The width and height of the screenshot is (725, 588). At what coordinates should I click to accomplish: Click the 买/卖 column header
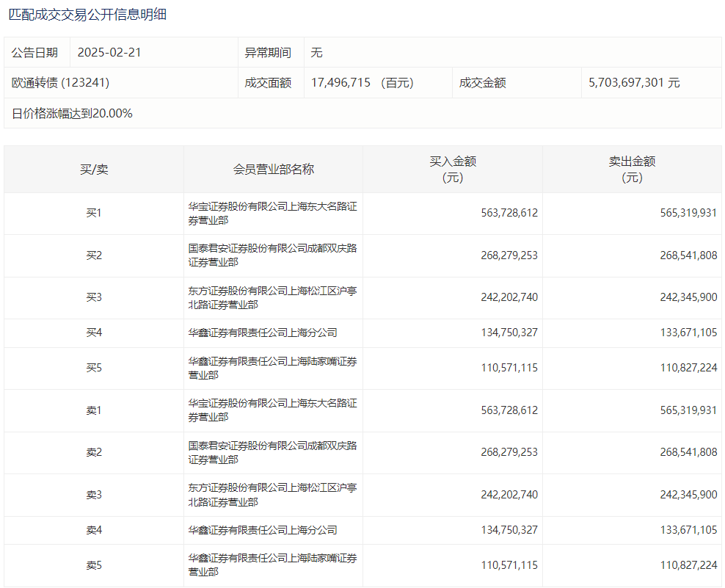point(94,170)
